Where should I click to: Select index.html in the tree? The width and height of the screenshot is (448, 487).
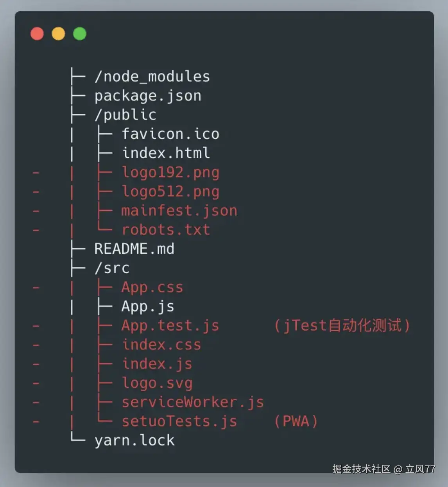[166, 153]
